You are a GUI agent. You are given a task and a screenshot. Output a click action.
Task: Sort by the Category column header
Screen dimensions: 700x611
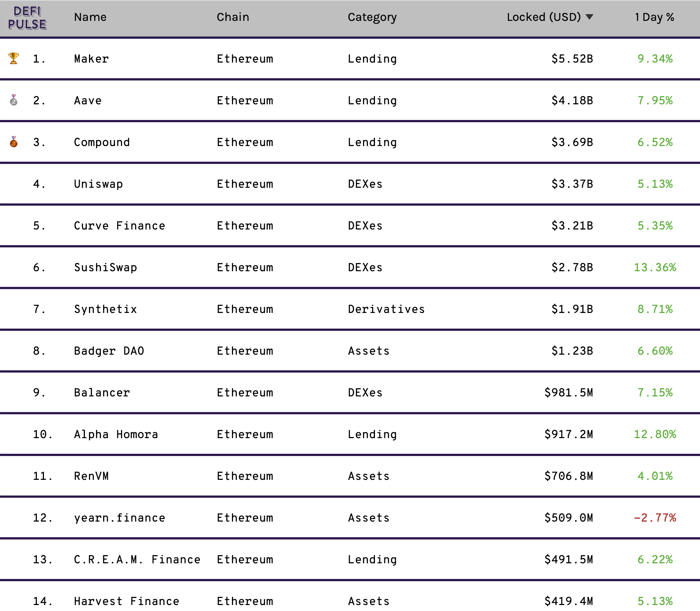[372, 18]
